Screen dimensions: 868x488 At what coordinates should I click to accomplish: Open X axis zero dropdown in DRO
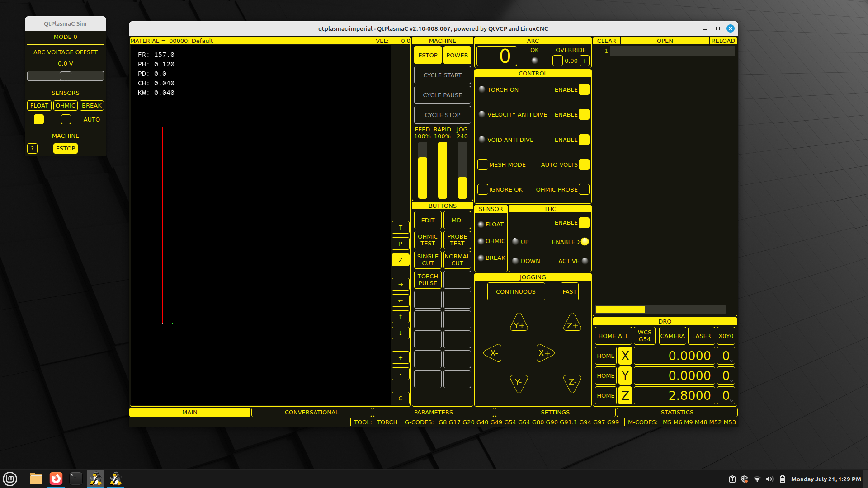coord(726,356)
